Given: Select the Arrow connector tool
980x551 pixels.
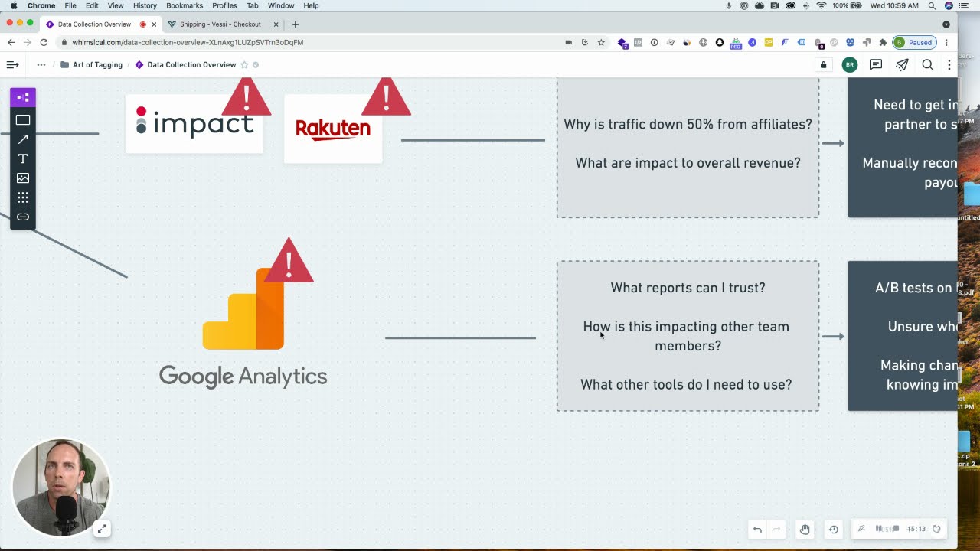Looking at the screenshot, I should [x=23, y=139].
